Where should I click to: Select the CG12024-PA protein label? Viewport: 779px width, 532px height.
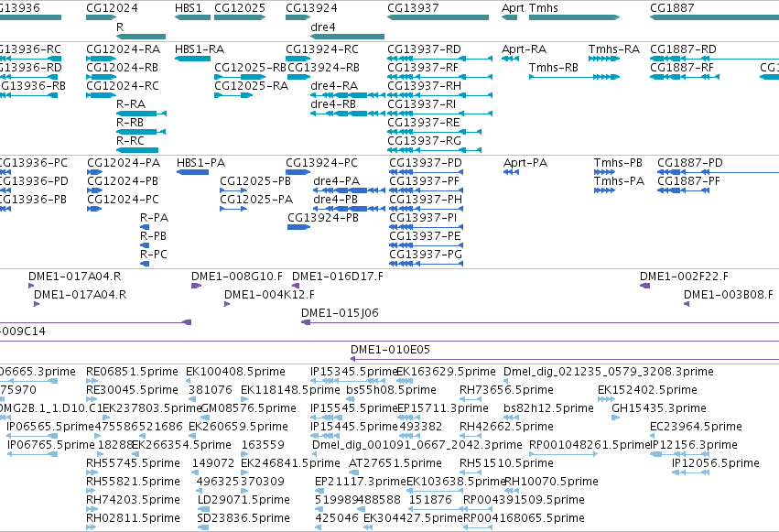pos(124,163)
